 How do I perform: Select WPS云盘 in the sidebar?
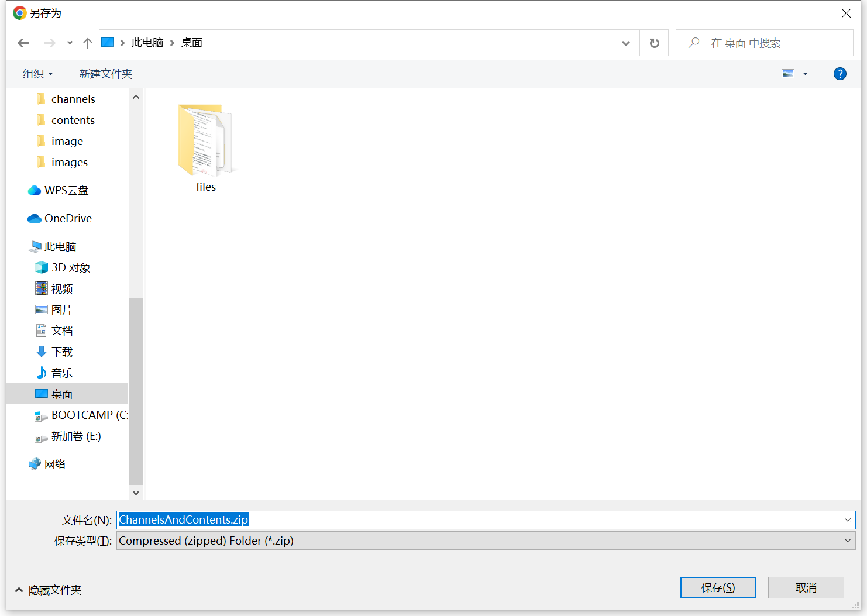[66, 190]
